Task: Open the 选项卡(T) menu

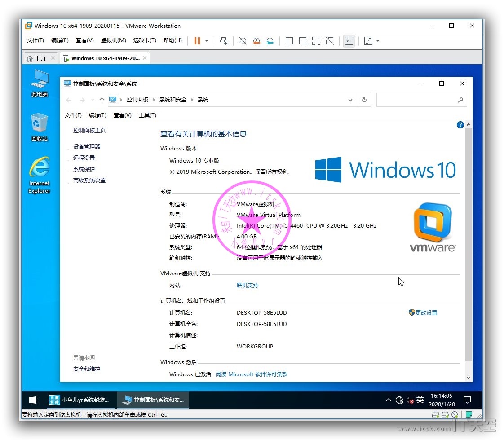Action: pyautogui.click(x=145, y=40)
